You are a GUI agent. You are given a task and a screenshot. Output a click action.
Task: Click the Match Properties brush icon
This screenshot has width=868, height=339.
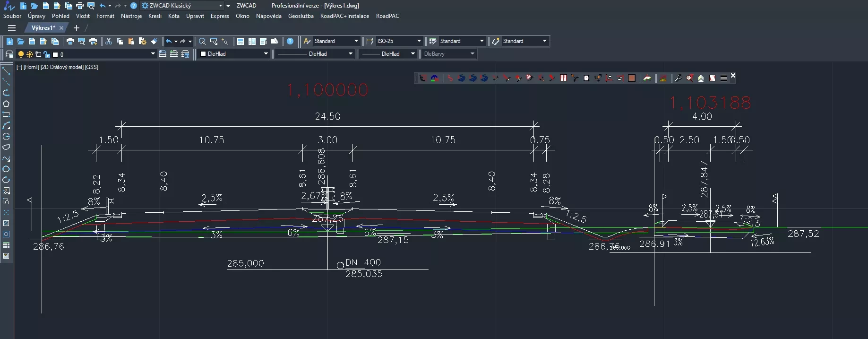pos(154,41)
